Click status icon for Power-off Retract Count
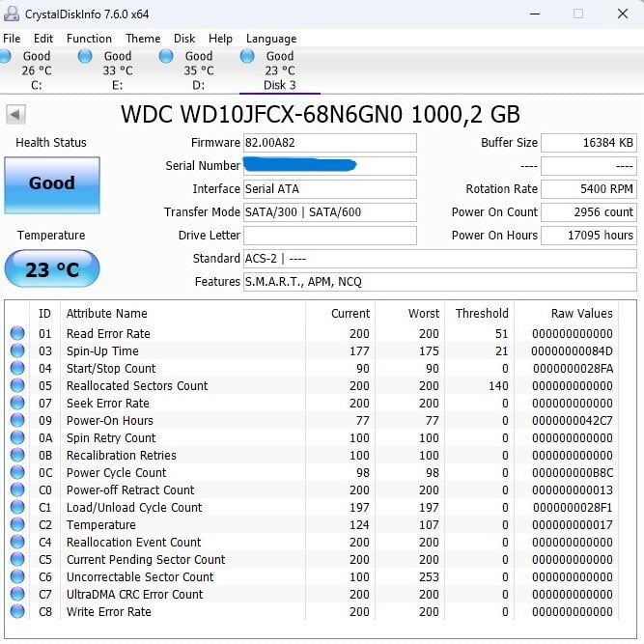The image size is (644, 644). coord(17,490)
